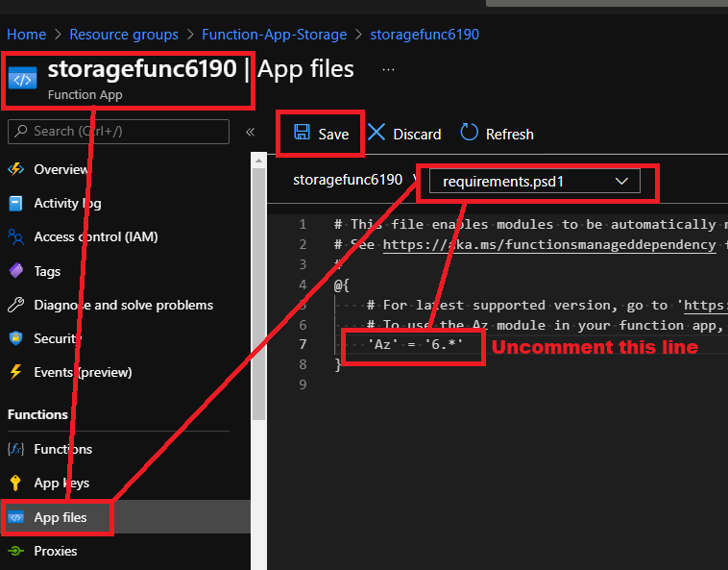
Task: Click the wrench icon for Diagnose and solve problems
Action: [15, 305]
